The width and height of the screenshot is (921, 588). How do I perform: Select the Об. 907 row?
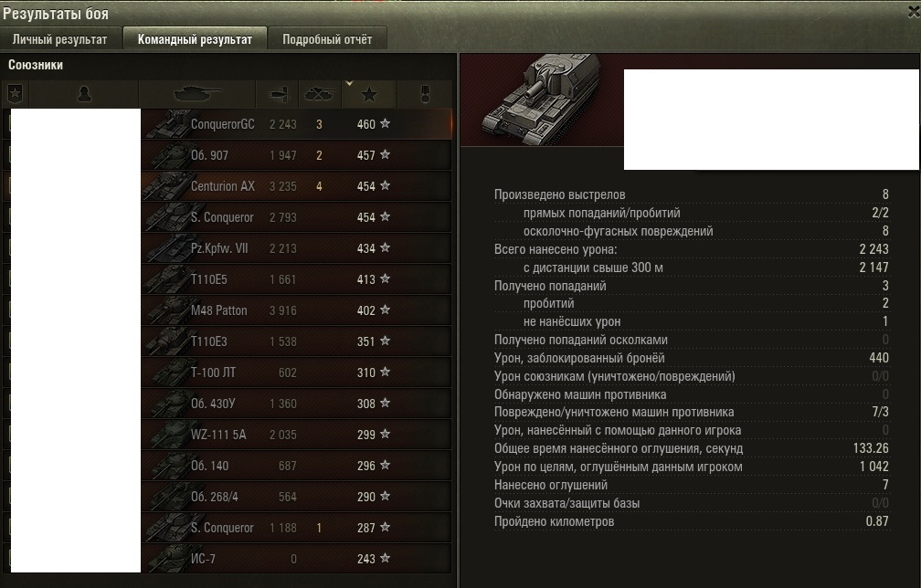tap(228, 155)
